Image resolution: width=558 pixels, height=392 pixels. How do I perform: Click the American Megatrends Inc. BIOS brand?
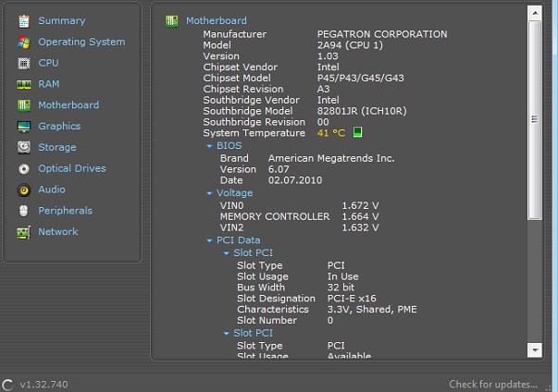coord(331,158)
